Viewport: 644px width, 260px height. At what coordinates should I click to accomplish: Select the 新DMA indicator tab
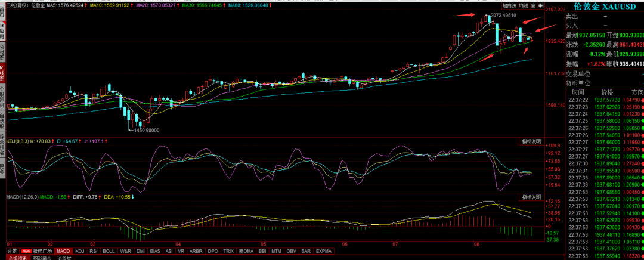click(x=246, y=252)
